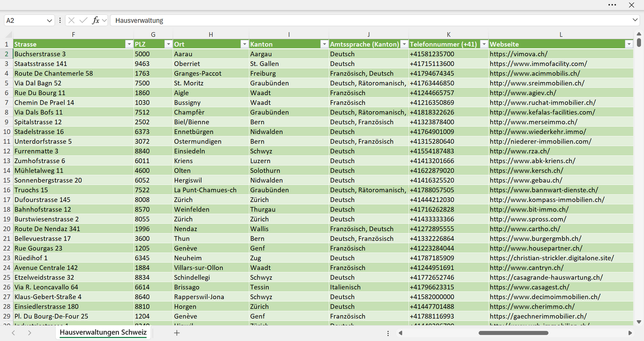Select column I header
This screenshot has height=341, width=644.
pos(289,35)
